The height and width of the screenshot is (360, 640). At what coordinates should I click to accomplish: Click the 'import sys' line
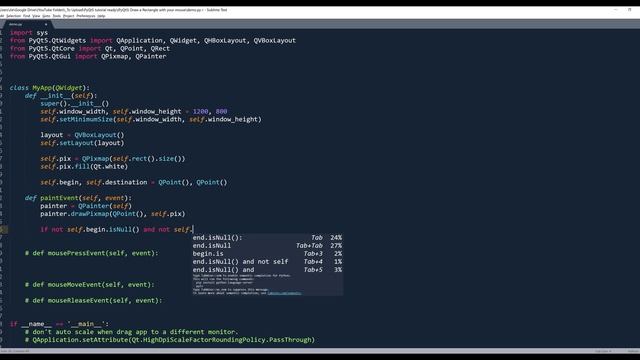pyautogui.click(x=29, y=33)
